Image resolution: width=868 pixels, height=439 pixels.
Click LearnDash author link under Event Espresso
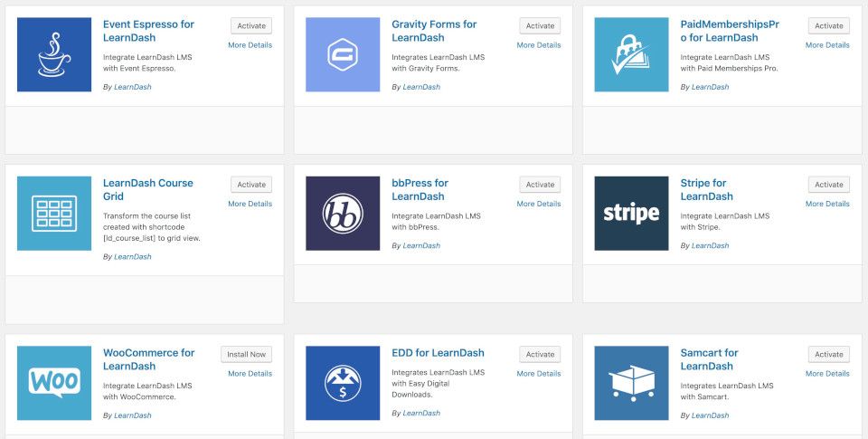133,87
